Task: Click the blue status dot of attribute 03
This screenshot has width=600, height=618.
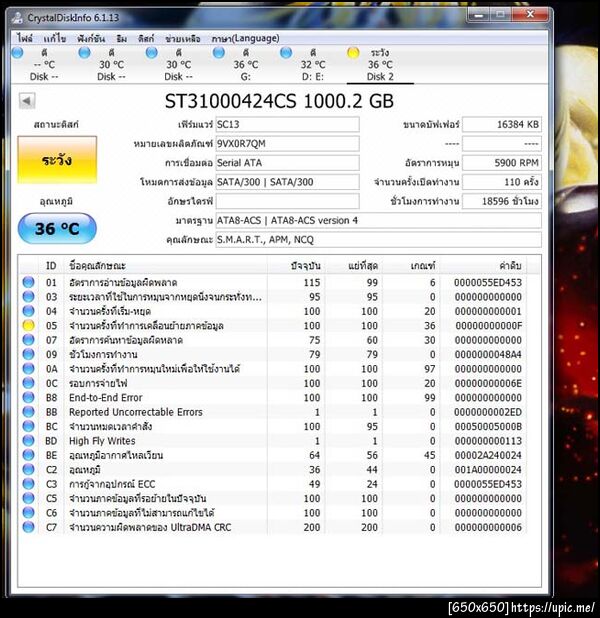Action: pyautogui.click(x=28, y=296)
